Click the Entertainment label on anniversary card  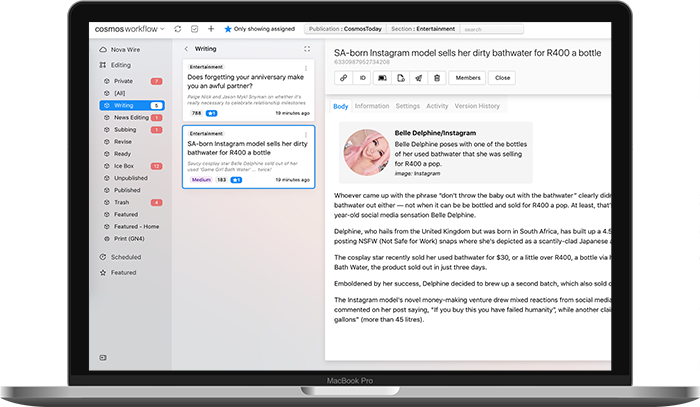(x=206, y=67)
